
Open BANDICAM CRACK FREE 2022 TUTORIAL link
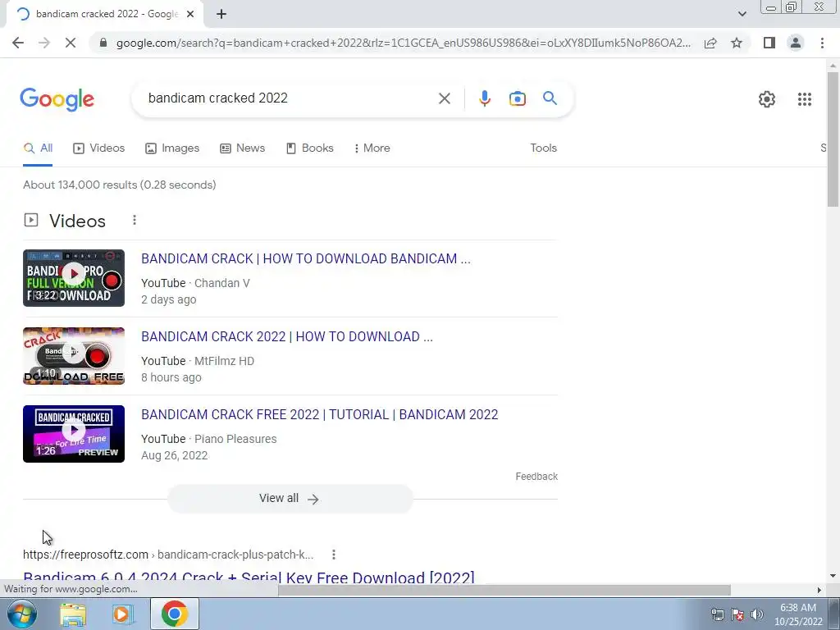tap(320, 414)
